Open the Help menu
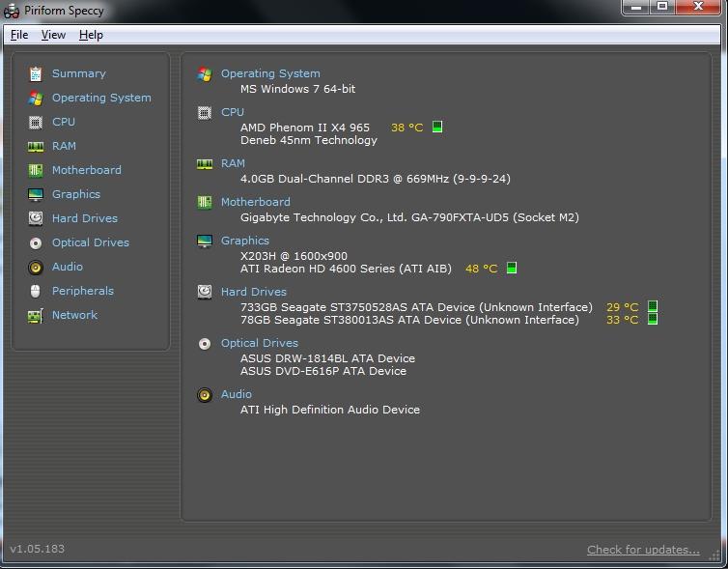Image resolution: width=728 pixels, height=569 pixels. point(91,35)
